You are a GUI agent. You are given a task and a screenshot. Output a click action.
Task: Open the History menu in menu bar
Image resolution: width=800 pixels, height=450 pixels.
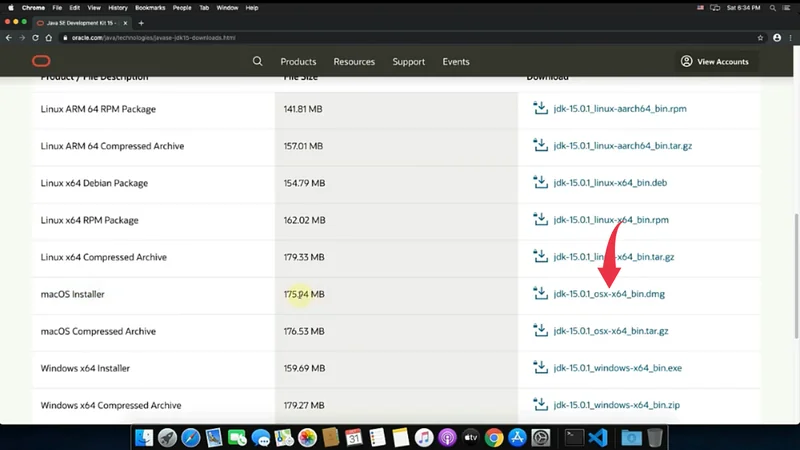tap(117, 7)
